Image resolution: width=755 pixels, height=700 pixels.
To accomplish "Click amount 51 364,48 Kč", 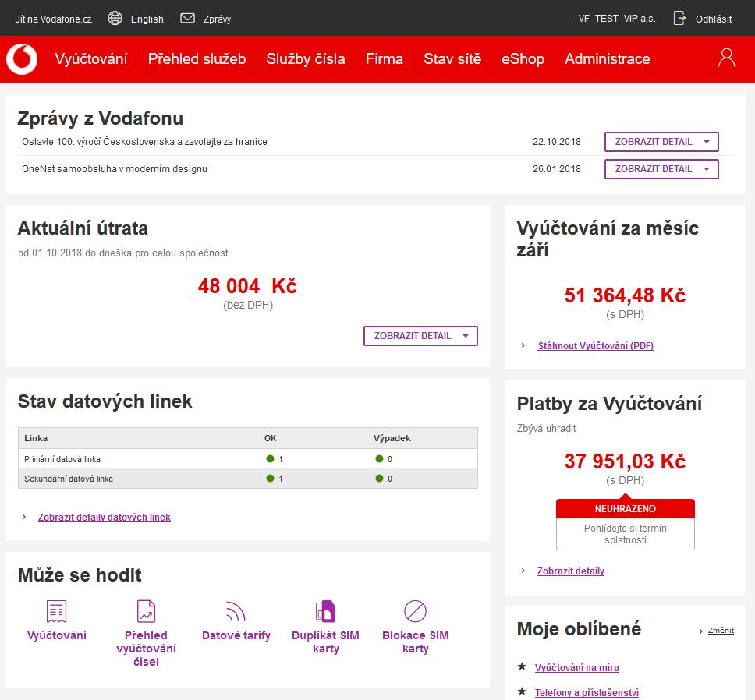I will pos(625,295).
